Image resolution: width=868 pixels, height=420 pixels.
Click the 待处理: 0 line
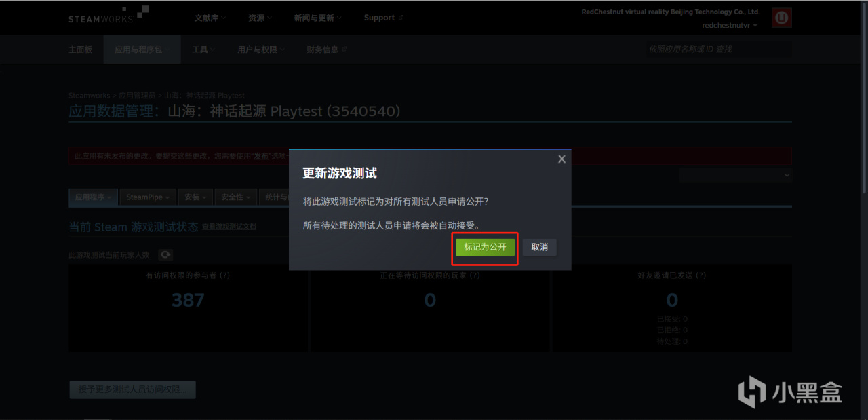click(x=672, y=341)
